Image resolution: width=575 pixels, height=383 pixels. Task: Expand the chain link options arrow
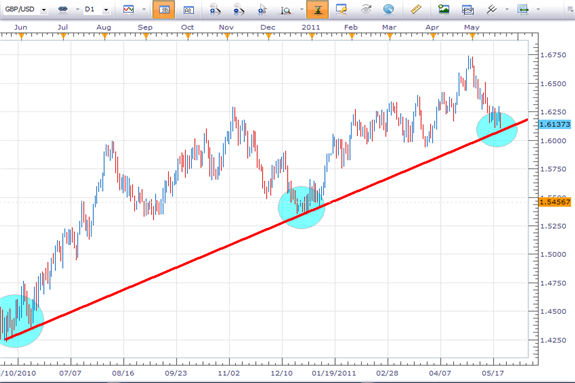[77, 10]
